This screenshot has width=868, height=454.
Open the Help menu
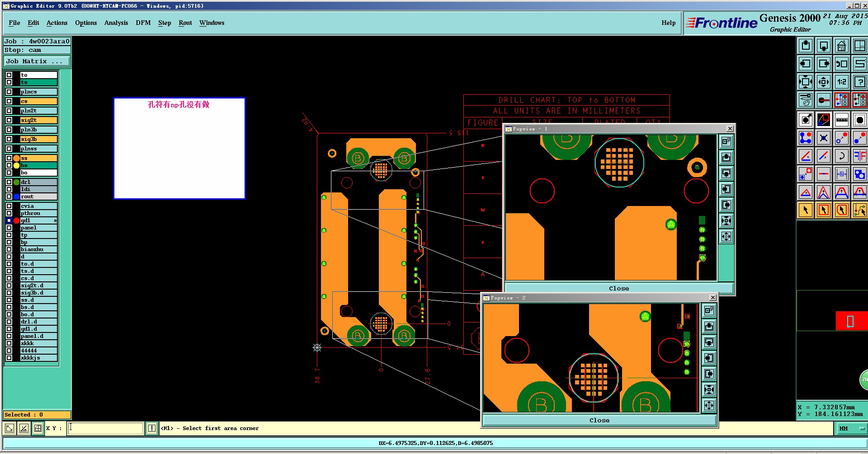click(669, 23)
